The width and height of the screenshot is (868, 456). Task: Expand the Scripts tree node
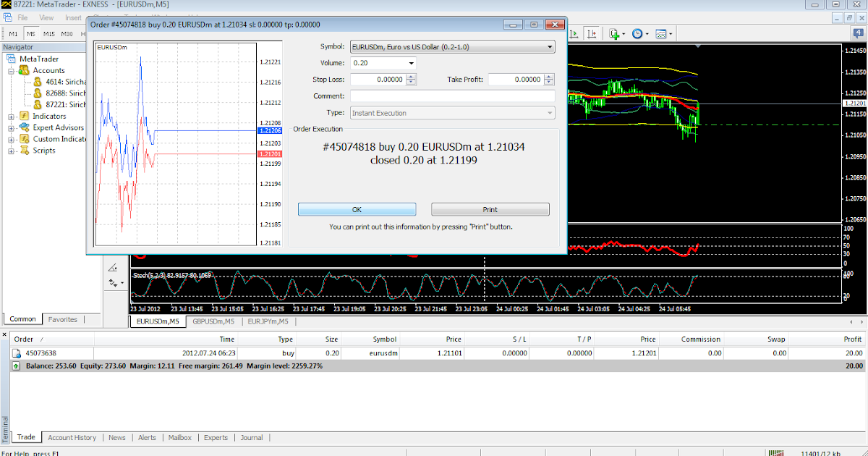(x=12, y=151)
